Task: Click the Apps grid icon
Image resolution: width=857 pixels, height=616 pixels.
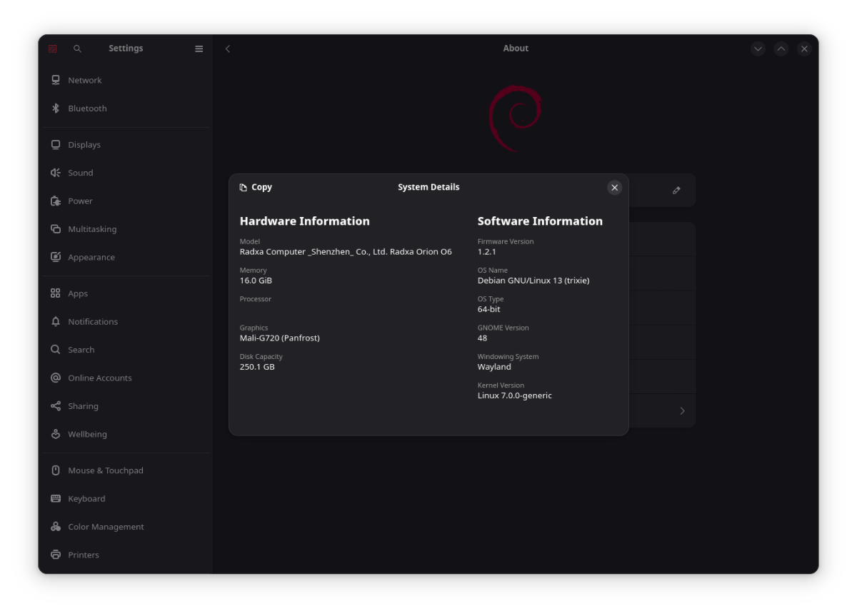Action: tap(56, 293)
